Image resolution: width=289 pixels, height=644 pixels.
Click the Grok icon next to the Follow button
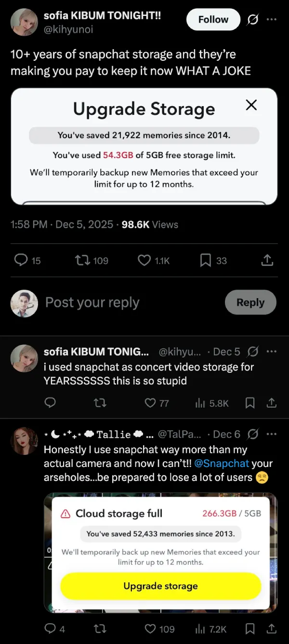(252, 19)
